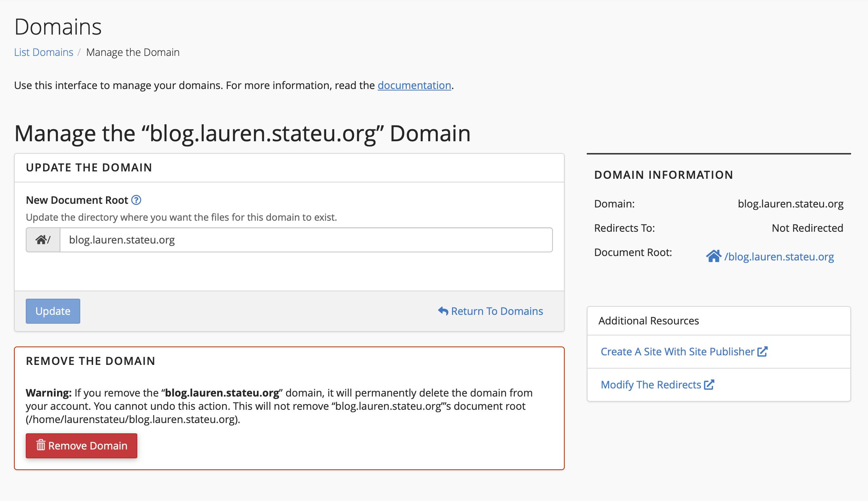The height and width of the screenshot is (501, 868).
Task: Click the Domains page title
Action: [x=58, y=27]
